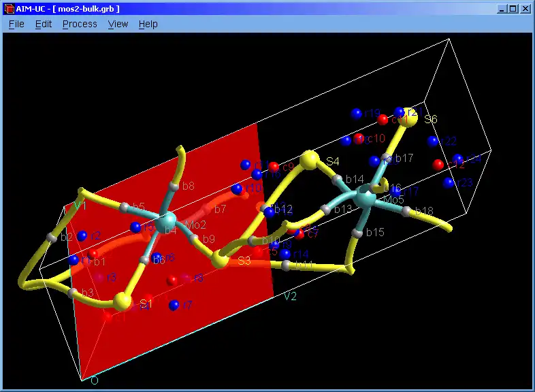Select the r14 ring critical point

(x=285, y=253)
